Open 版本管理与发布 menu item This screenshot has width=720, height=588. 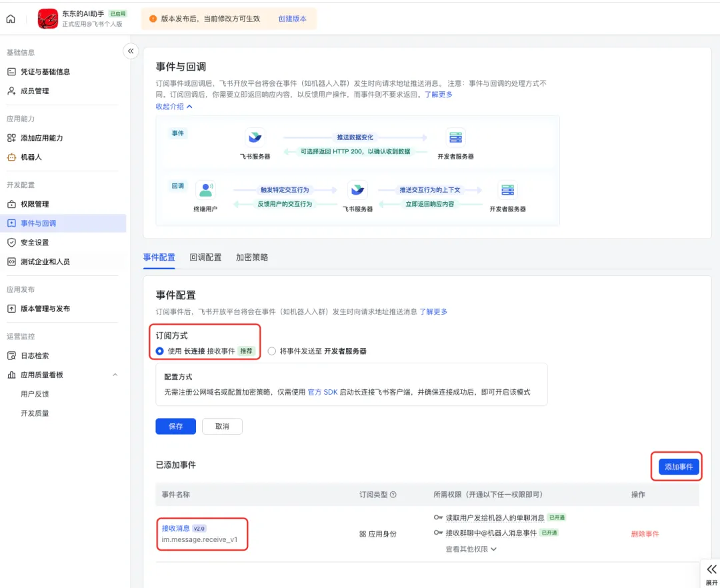pyautogui.click(x=63, y=309)
